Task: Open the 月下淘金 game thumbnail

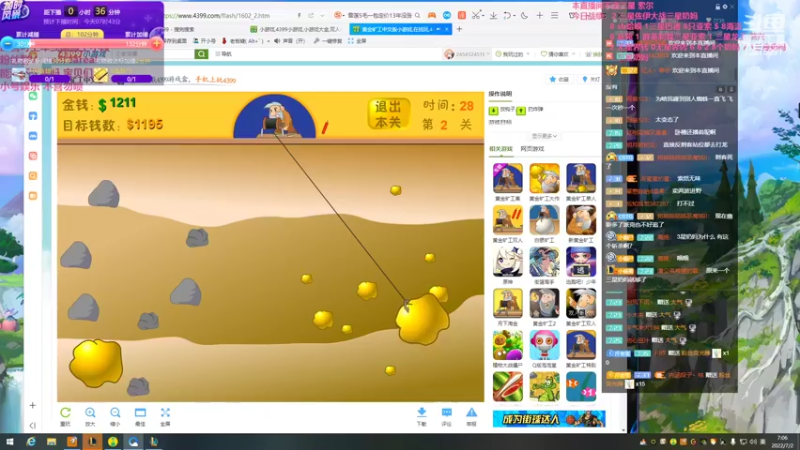Action: click(x=508, y=303)
